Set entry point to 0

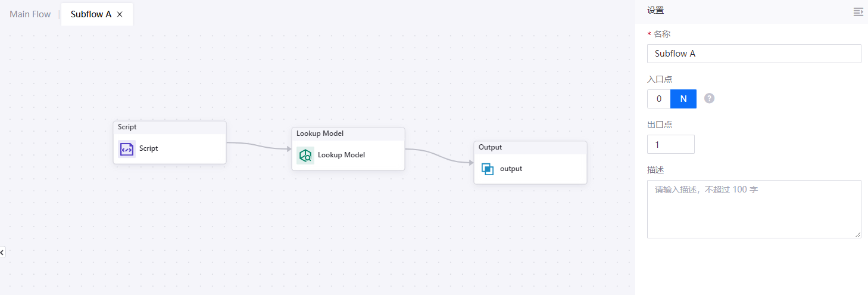tap(659, 99)
